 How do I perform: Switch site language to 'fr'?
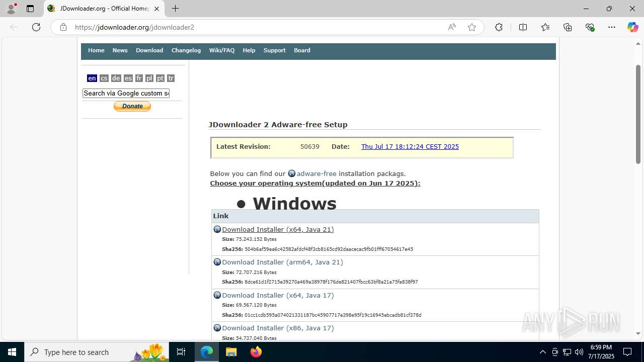pyautogui.click(x=139, y=78)
